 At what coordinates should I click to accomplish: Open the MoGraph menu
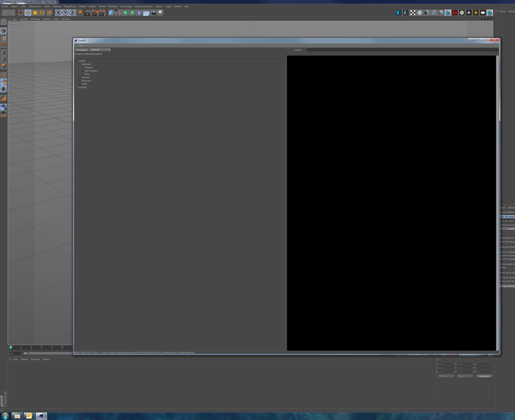(x=113, y=7)
